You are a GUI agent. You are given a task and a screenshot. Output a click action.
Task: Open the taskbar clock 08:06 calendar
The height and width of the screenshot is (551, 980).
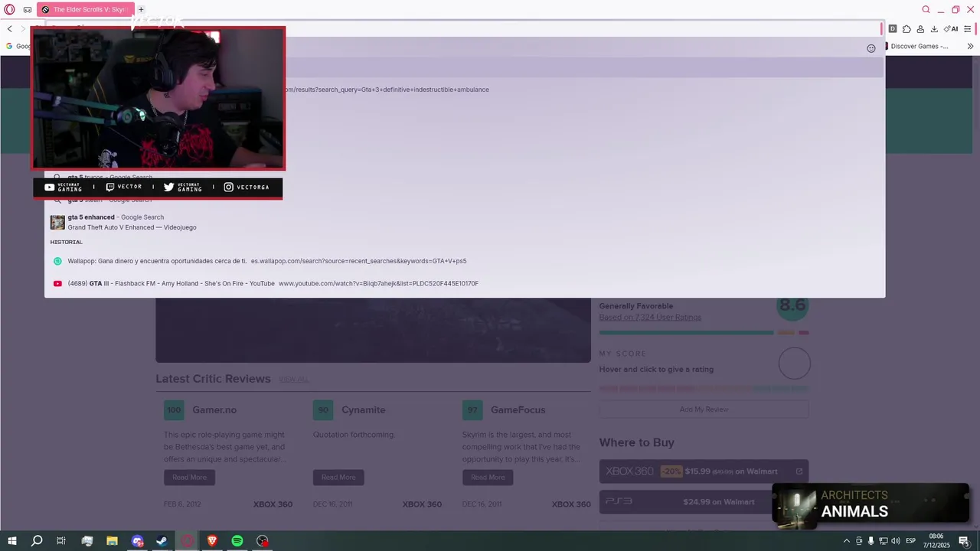tap(936, 541)
